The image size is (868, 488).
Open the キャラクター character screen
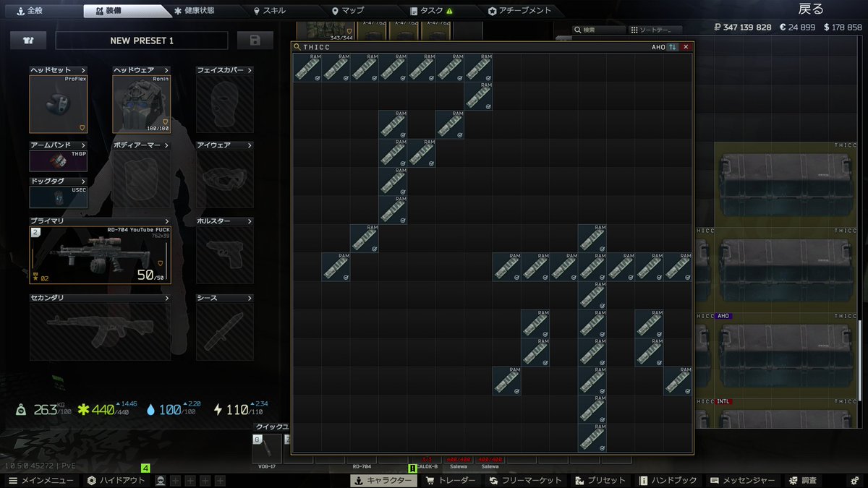tap(383, 480)
